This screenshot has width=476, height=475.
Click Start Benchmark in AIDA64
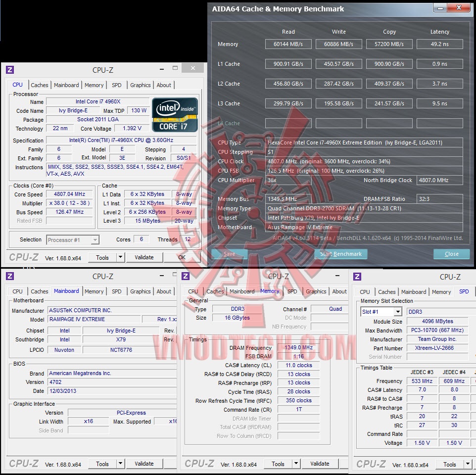(x=340, y=254)
